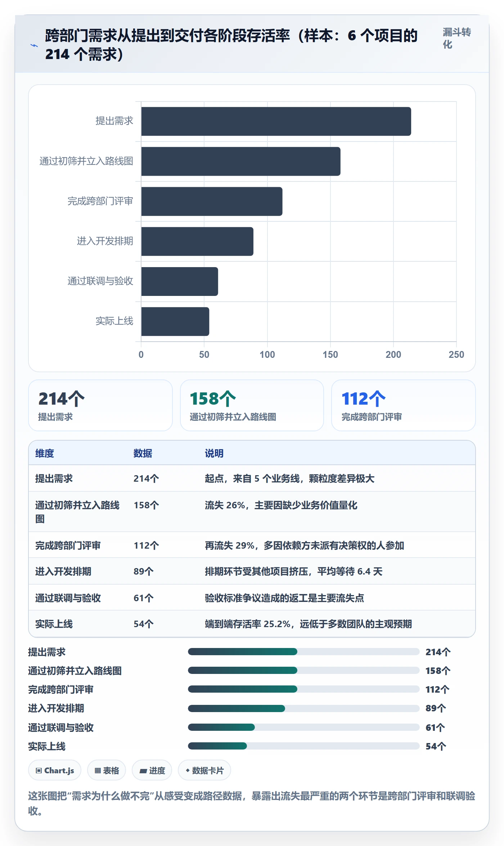Click the 实际上线 chart bar
504x846 pixels.
[175, 321]
